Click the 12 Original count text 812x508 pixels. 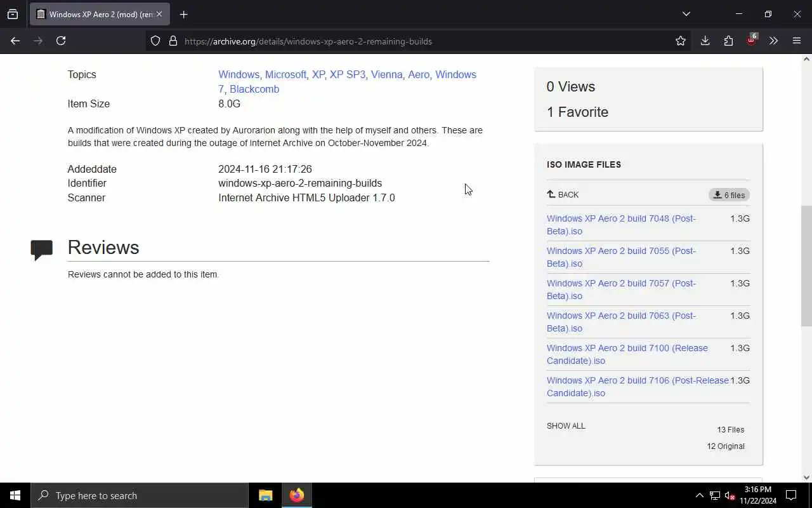pyautogui.click(x=726, y=446)
